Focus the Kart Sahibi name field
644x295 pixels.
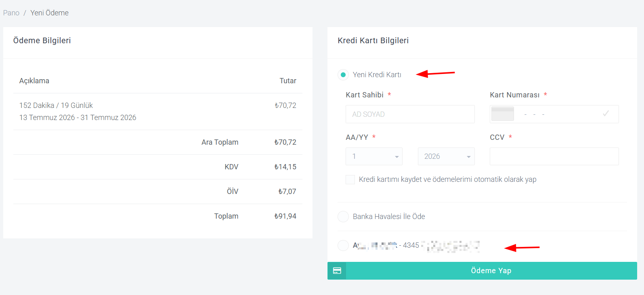point(410,114)
